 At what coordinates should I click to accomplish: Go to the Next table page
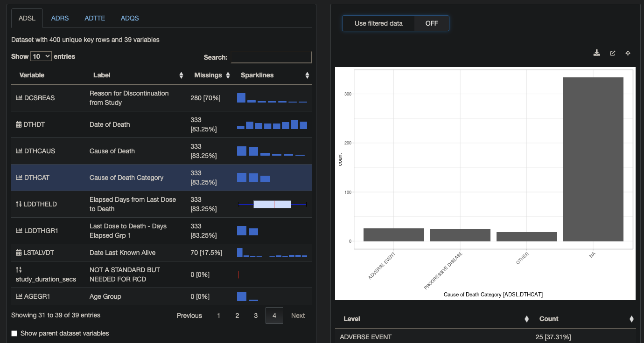pyautogui.click(x=298, y=316)
